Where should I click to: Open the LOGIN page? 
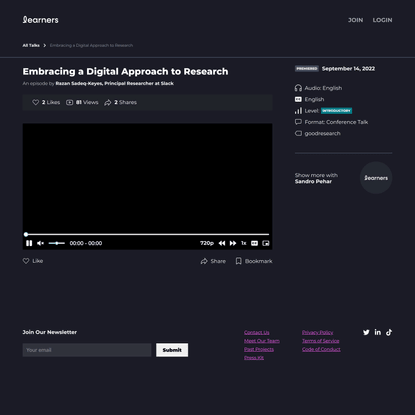tap(382, 20)
